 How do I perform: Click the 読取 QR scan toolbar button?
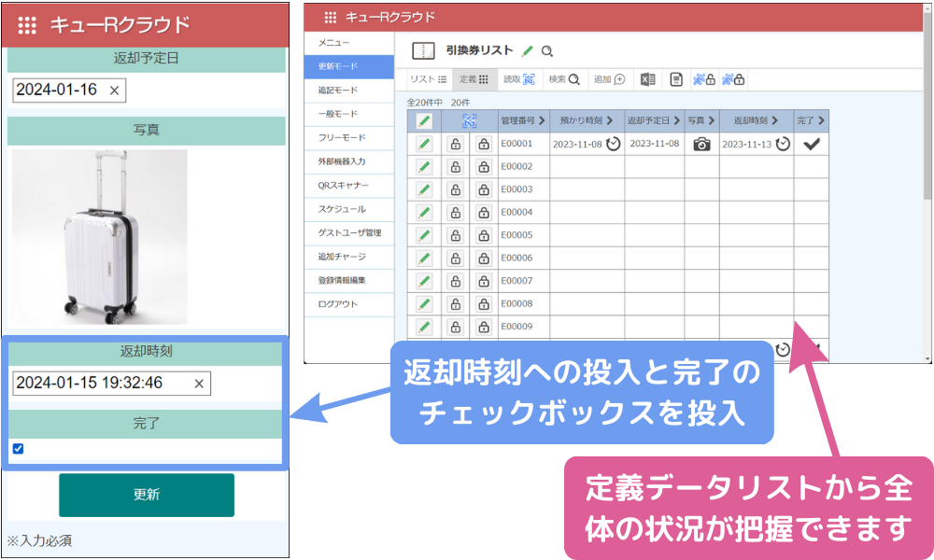[519, 79]
